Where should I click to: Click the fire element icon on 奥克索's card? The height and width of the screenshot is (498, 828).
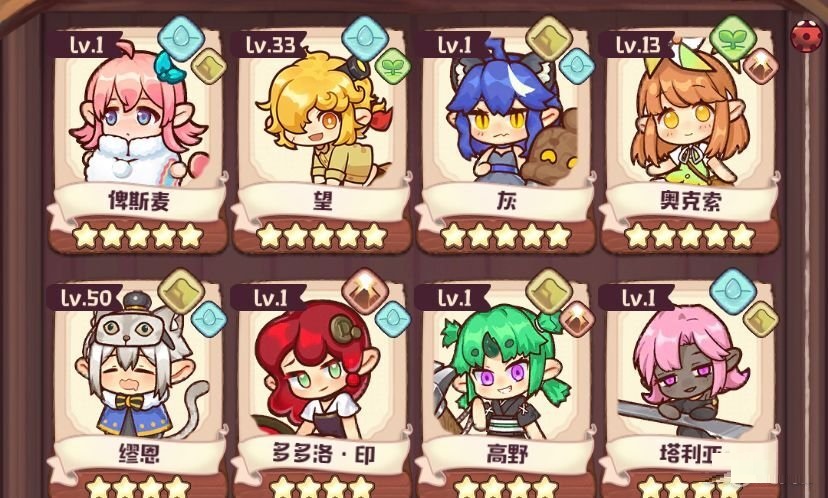point(760,67)
